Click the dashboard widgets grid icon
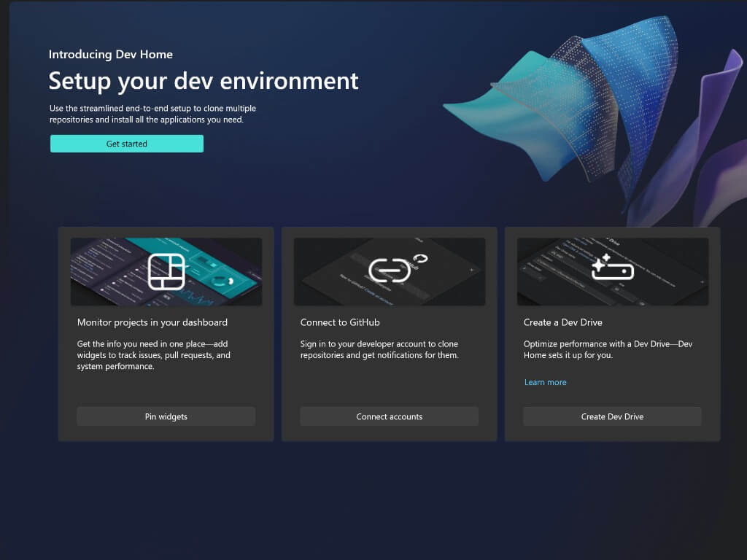 point(166,272)
